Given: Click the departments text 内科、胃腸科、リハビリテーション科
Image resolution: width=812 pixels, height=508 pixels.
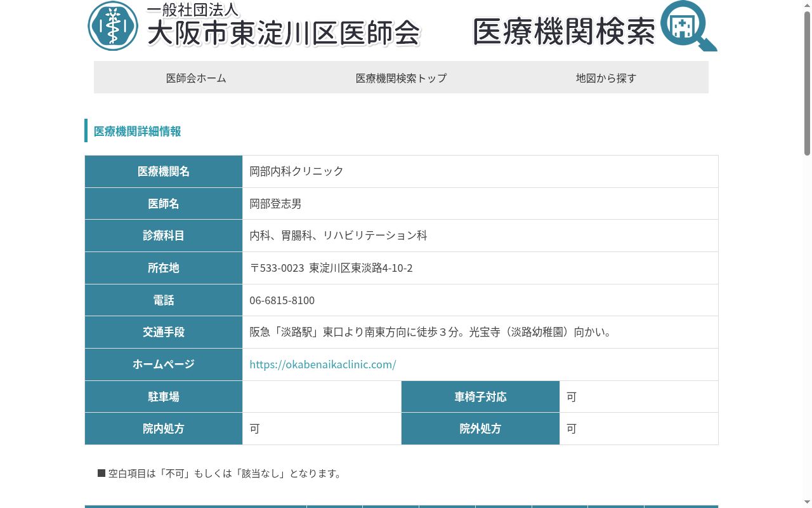Looking at the screenshot, I should point(338,236).
